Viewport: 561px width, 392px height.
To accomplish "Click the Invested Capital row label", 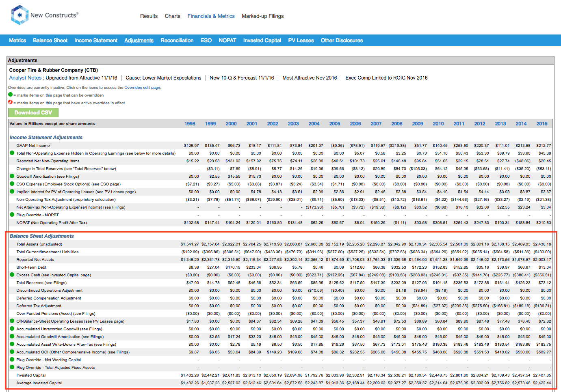I will pos(31,375).
